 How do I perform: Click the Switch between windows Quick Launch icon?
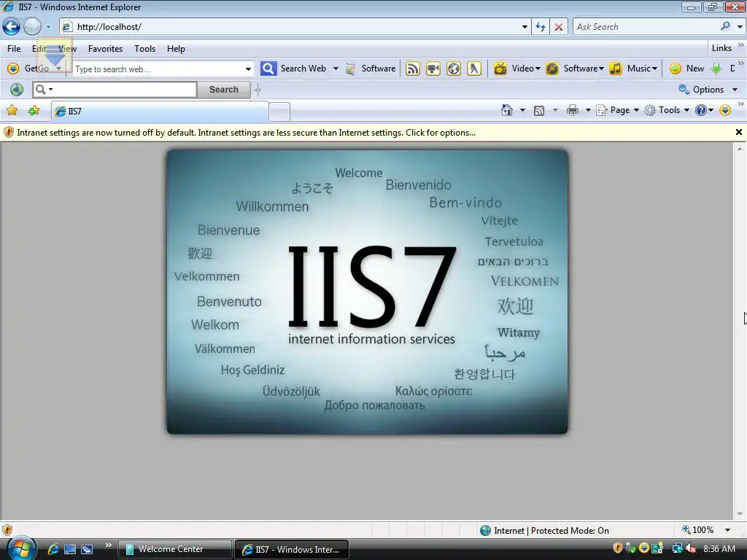tap(87, 549)
